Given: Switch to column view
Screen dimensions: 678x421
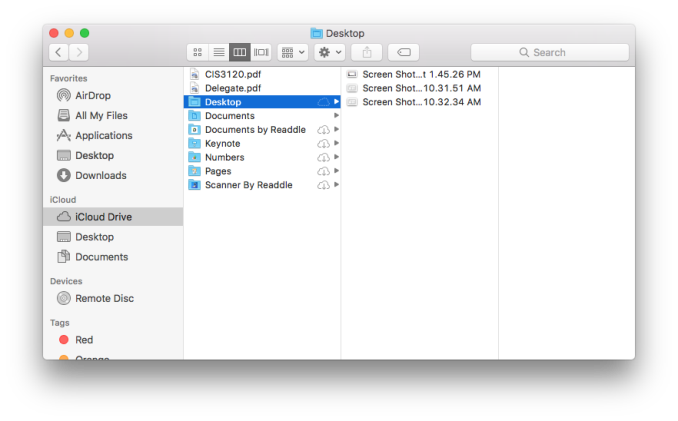Looking at the screenshot, I should coord(240,52).
